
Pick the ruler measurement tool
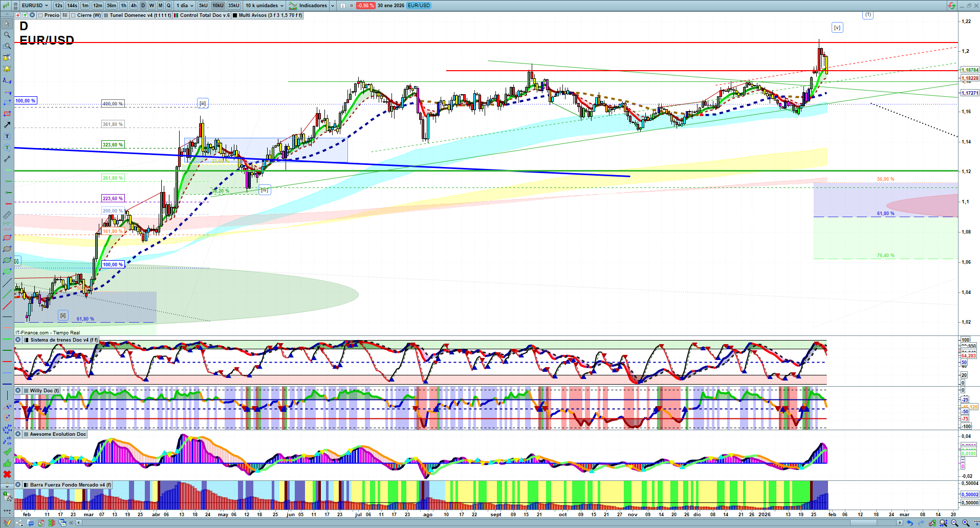[7, 215]
